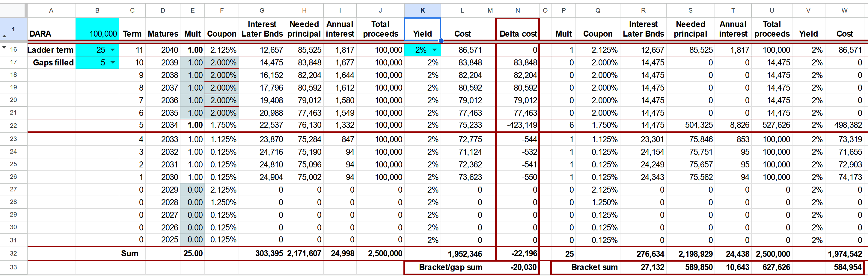This screenshot has height=276, width=868.
Task: Collapse the row group arrow beside row 1
Action: [4, 36]
